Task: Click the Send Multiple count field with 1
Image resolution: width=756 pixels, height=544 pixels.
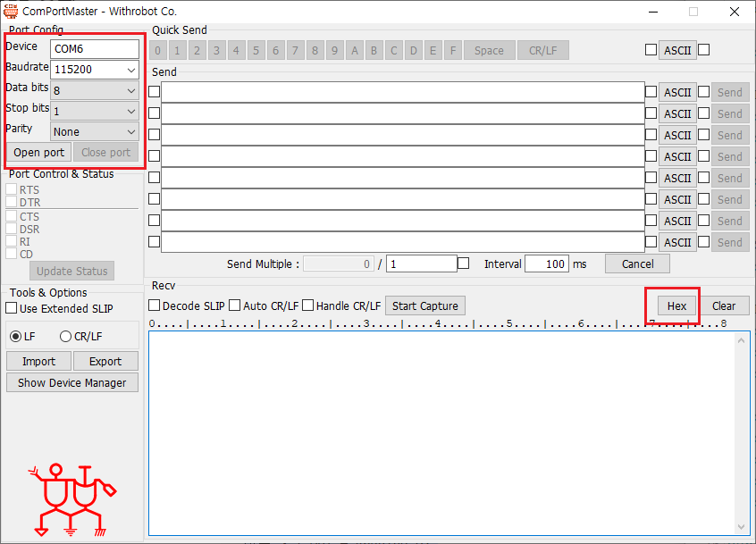Action: point(422,264)
